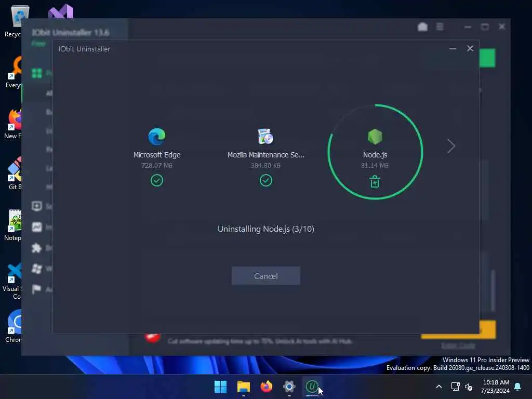This screenshot has width=532, height=399.
Task: Click the Node.js hexagon icon
Action: [x=375, y=137]
